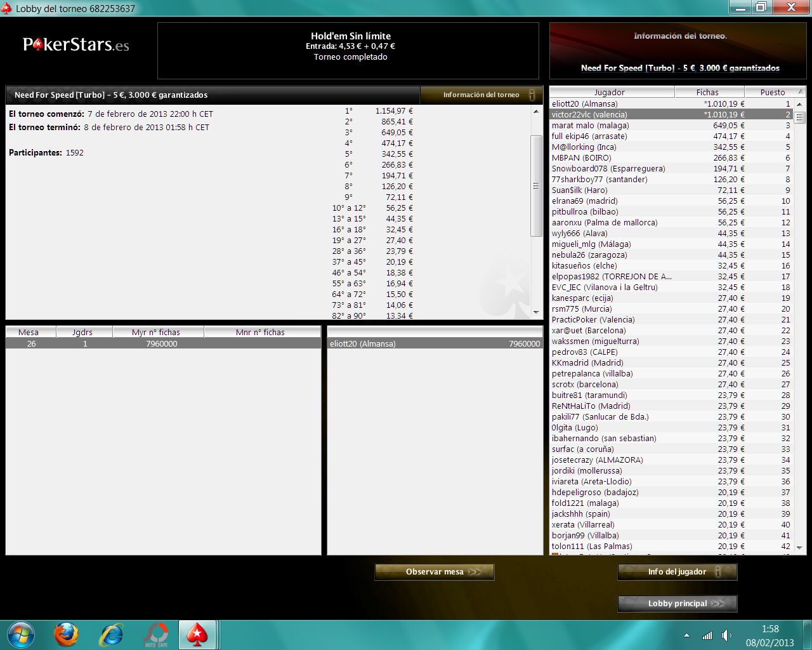812x650 pixels.
Task: Click the prize list scrollbar down arrow
Action: [x=536, y=312]
